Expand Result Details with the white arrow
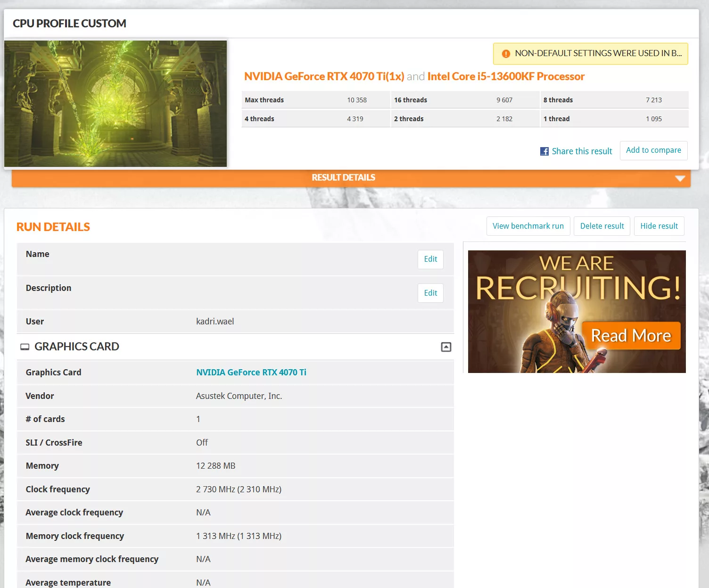The height and width of the screenshot is (588, 709). pos(680,178)
